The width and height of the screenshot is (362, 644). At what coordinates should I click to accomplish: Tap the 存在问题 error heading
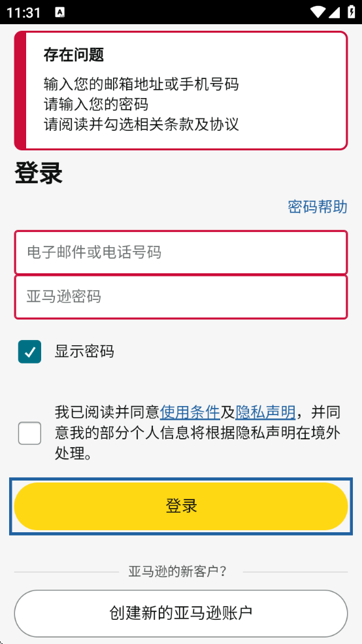tap(74, 55)
